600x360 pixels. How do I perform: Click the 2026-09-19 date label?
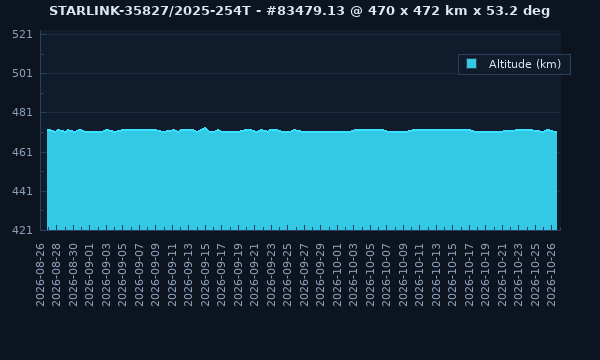click(x=238, y=274)
